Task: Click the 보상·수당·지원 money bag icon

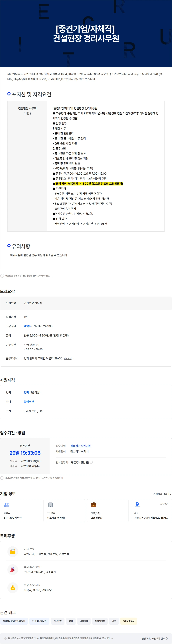Action: point(13,588)
